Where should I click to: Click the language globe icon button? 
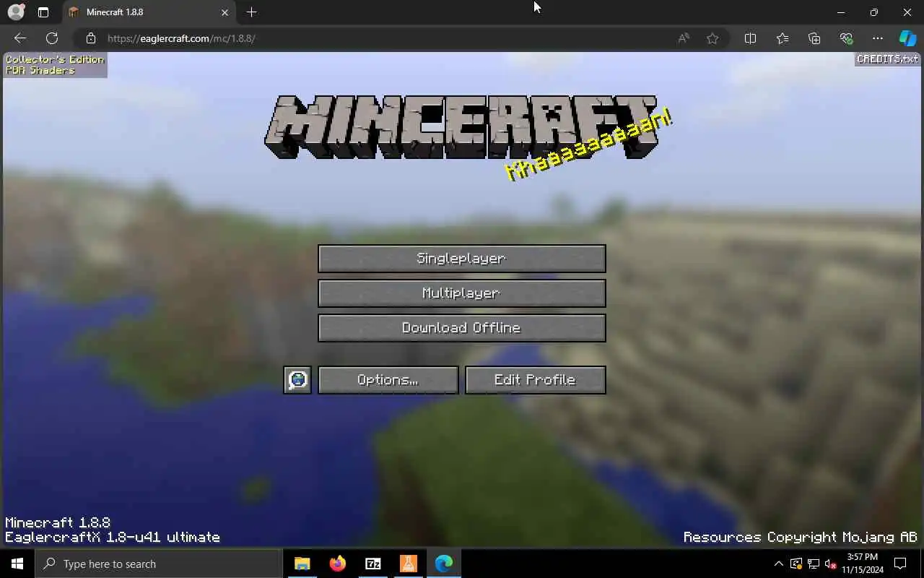(x=297, y=380)
